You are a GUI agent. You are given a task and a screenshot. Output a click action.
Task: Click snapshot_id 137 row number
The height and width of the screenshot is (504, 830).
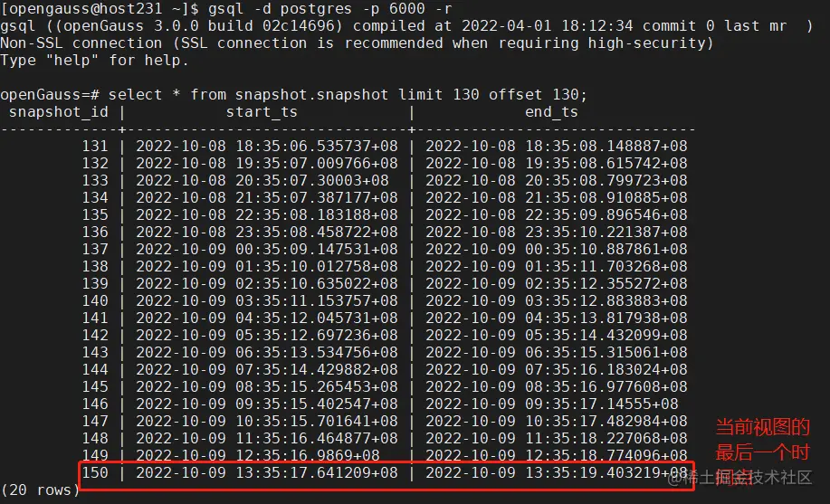coord(95,250)
